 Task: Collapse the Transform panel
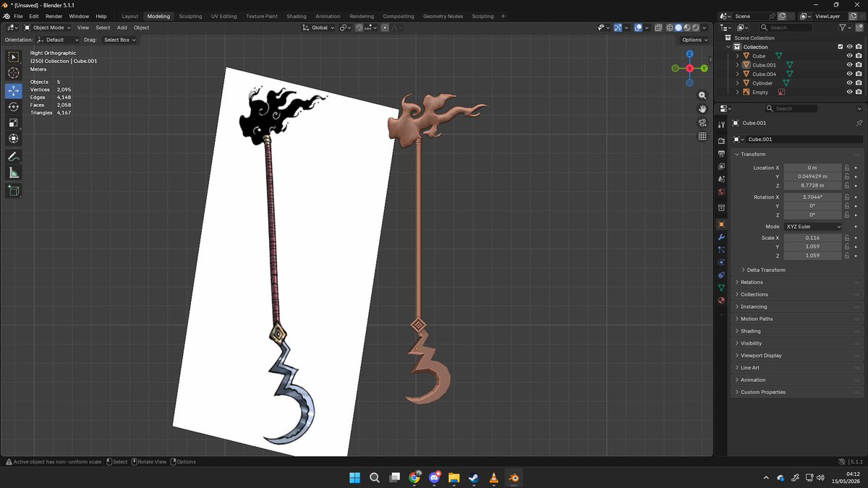click(798, 154)
